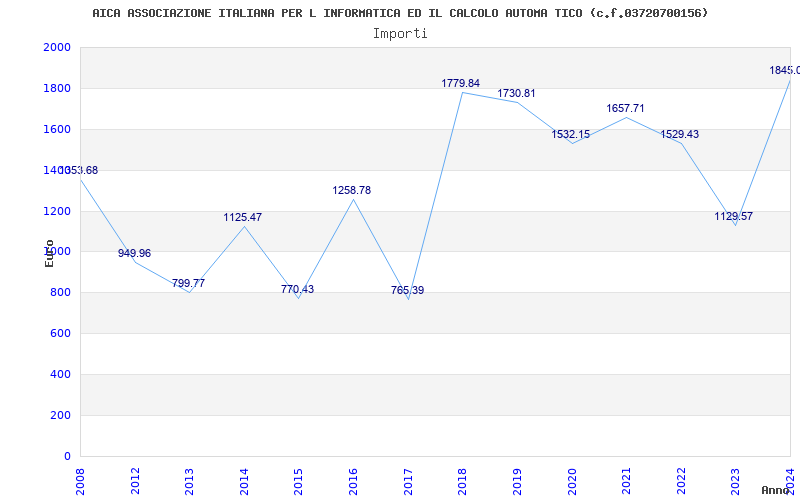Image resolution: width=800 pixels, height=500 pixels.
Task: Click the 1600 Euro axis tick label
Action: click(57, 129)
